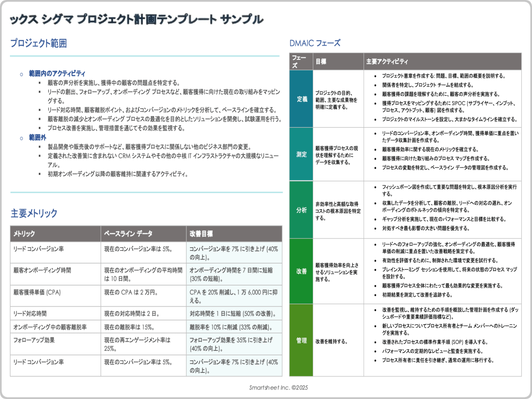Click the 改善目標 column header
Image resolution: width=532 pixels, height=399 pixels.
tap(234, 234)
